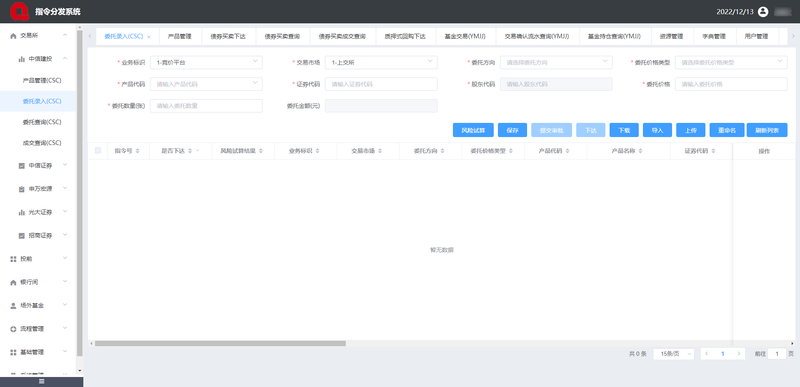Click the sidebar vertical scrollbar
800x387 pixels.
[79, 193]
